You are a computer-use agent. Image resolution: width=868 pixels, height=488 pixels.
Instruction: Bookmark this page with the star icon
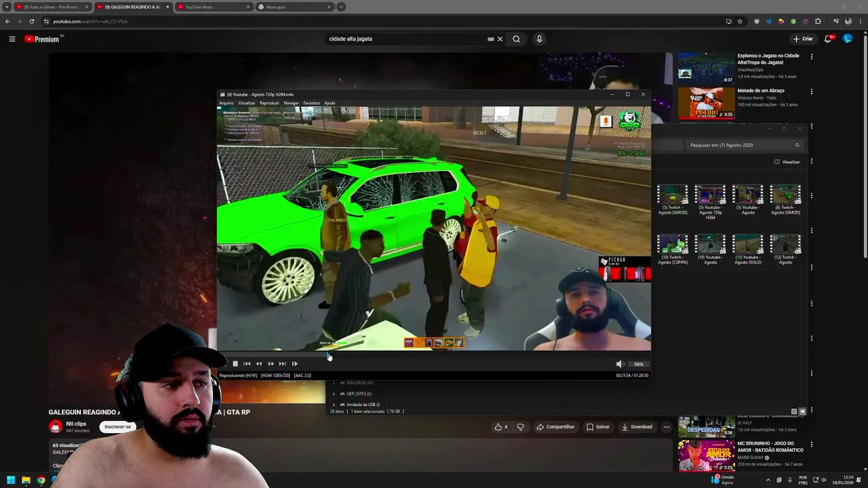[x=740, y=21]
